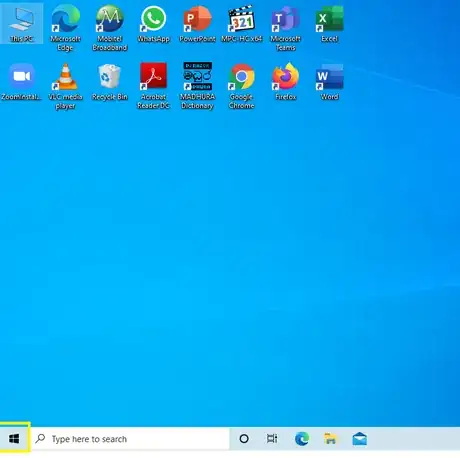Click the Google Chrome desktop shortcut
This screenshot has height=458, width=460.
point(242,86)
